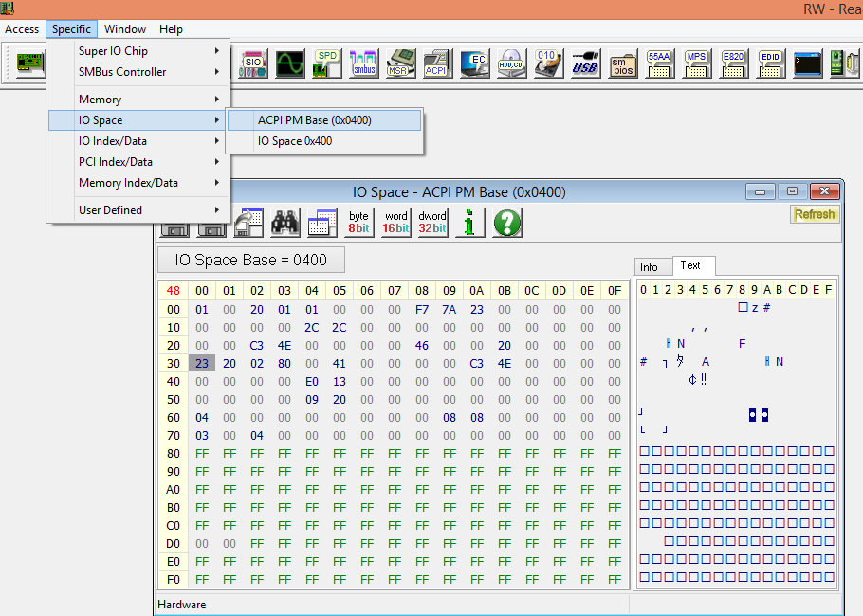Switch to word 16bit view
The image size is (863, 616).
[395, 223]
